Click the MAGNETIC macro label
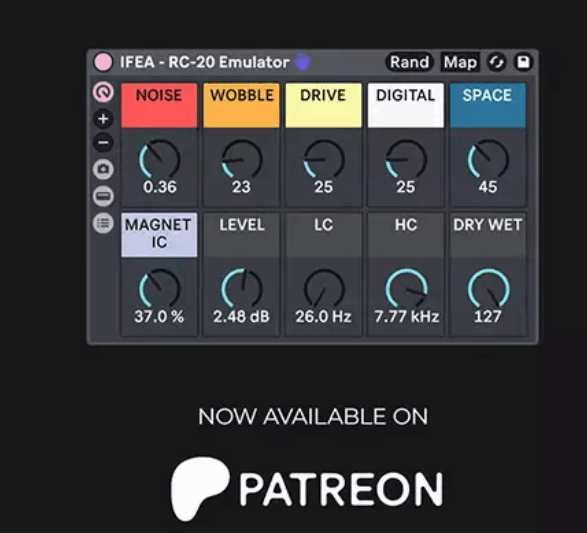The width and height of the screenshot is (587, 533). click(159, 235)
